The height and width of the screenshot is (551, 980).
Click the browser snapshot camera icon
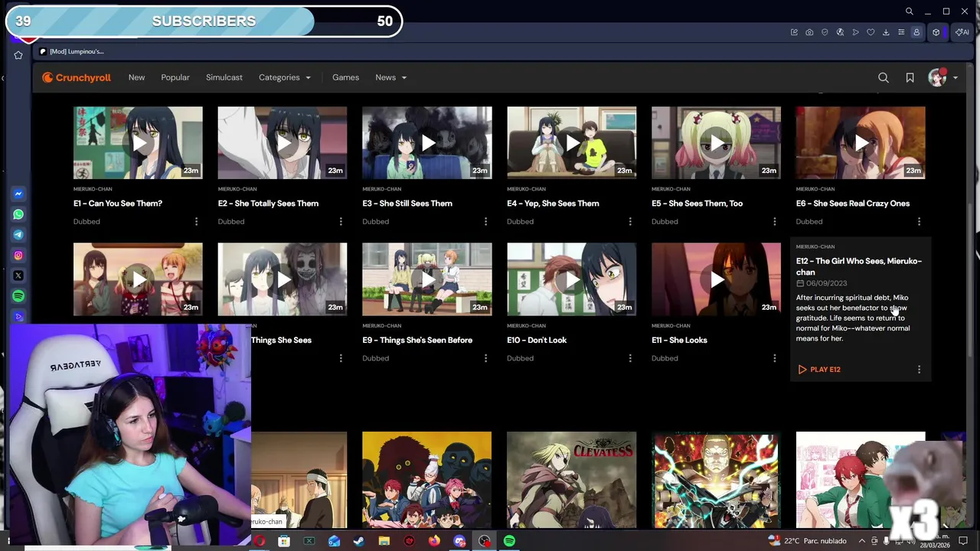coord(809,32)
